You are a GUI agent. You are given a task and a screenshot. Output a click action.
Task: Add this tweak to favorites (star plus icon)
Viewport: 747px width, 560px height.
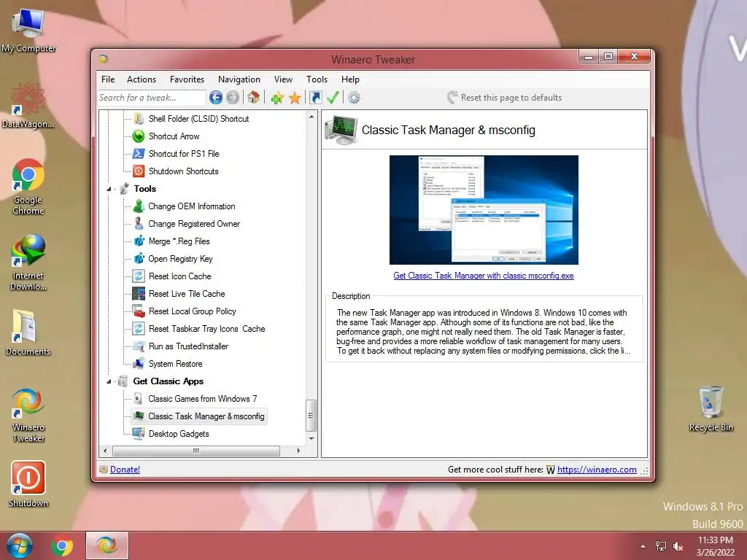[x=277, y=98]
